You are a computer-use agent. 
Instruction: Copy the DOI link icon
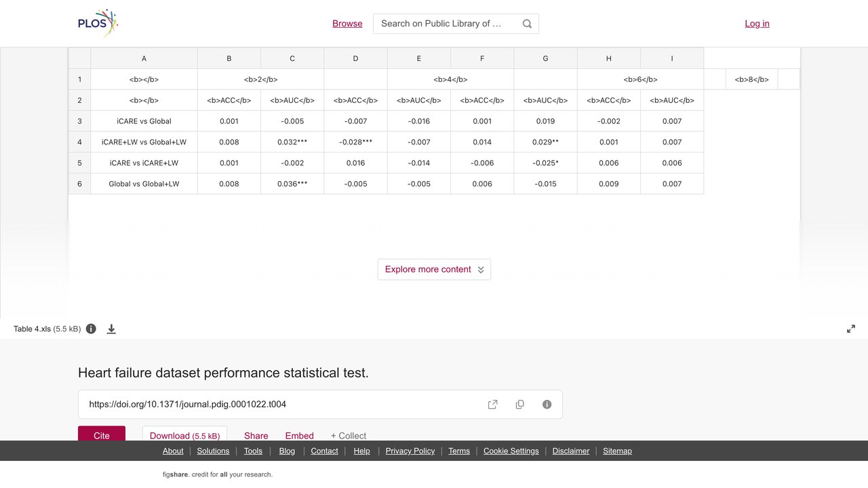pos(520,405)
